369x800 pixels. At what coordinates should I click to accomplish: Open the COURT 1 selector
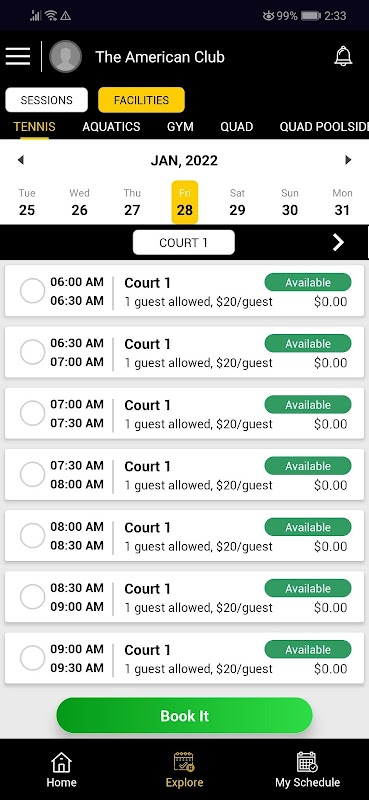click(x=184, y=242)
